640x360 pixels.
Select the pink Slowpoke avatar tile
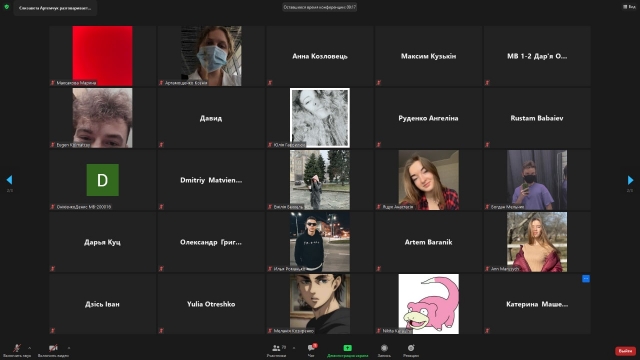428,304
